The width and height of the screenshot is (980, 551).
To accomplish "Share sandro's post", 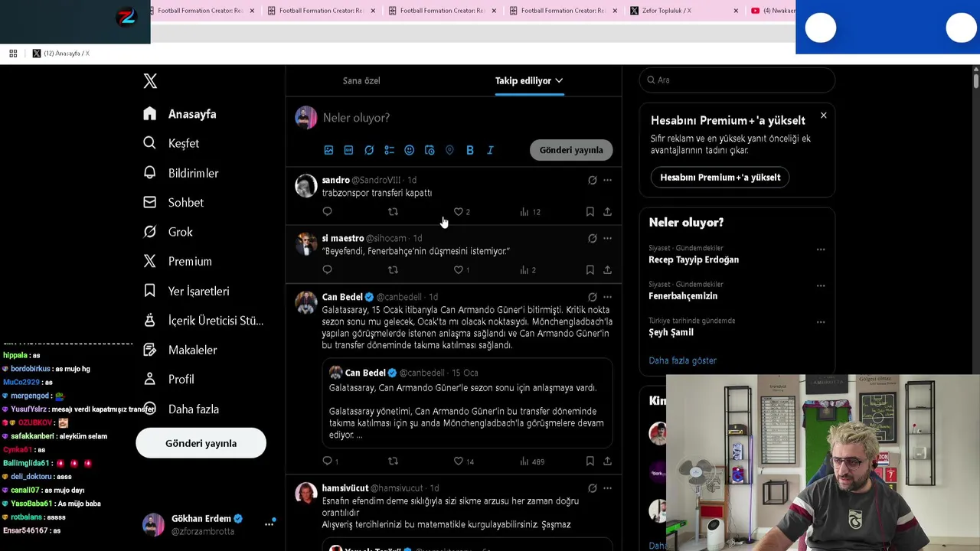I will tap(607, 211).
